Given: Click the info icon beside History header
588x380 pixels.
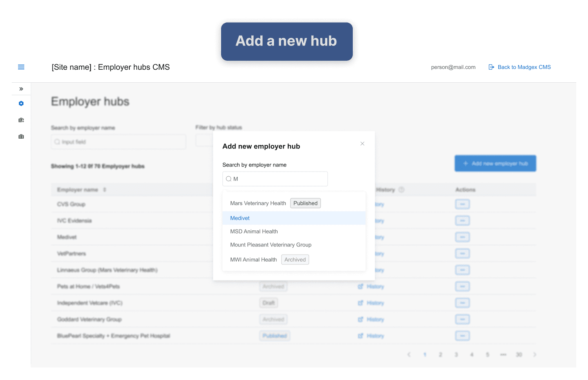Looking at the screenshot, I should (x=401, y=190).
